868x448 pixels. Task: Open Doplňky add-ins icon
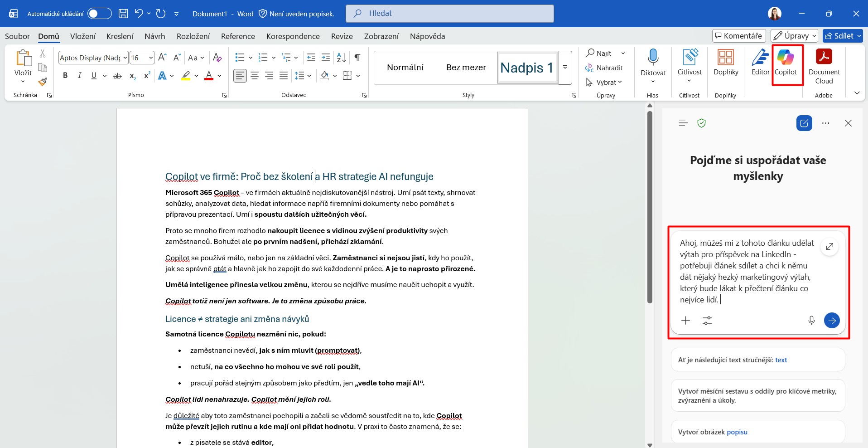click(x=726, y=63)
